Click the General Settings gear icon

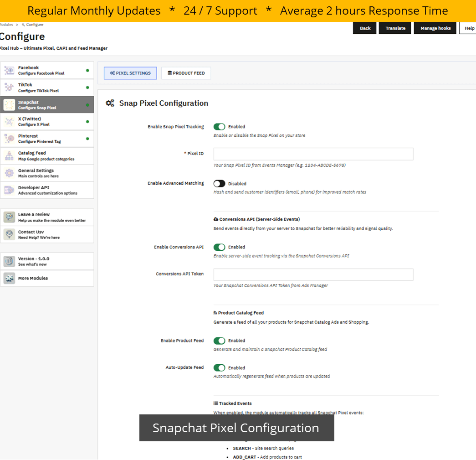(x=9, y=173)
